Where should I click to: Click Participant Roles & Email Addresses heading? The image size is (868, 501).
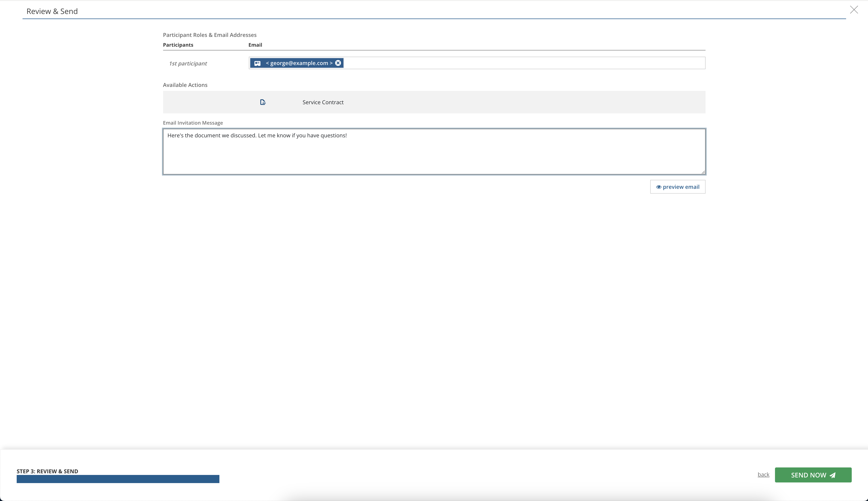210,35
